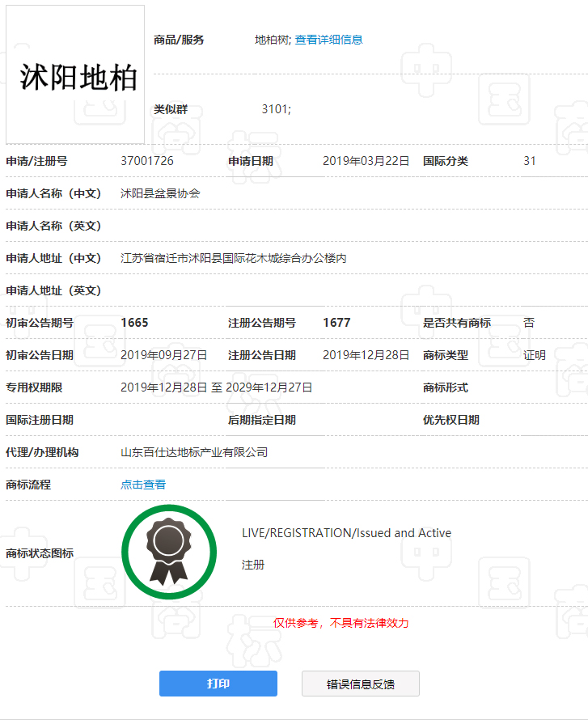Image resolution: width=588 pixels, height=724 pixels.
Task: Click the registration announcement issue number 1677
Action: pyautogui.click(x=336, y=323)
